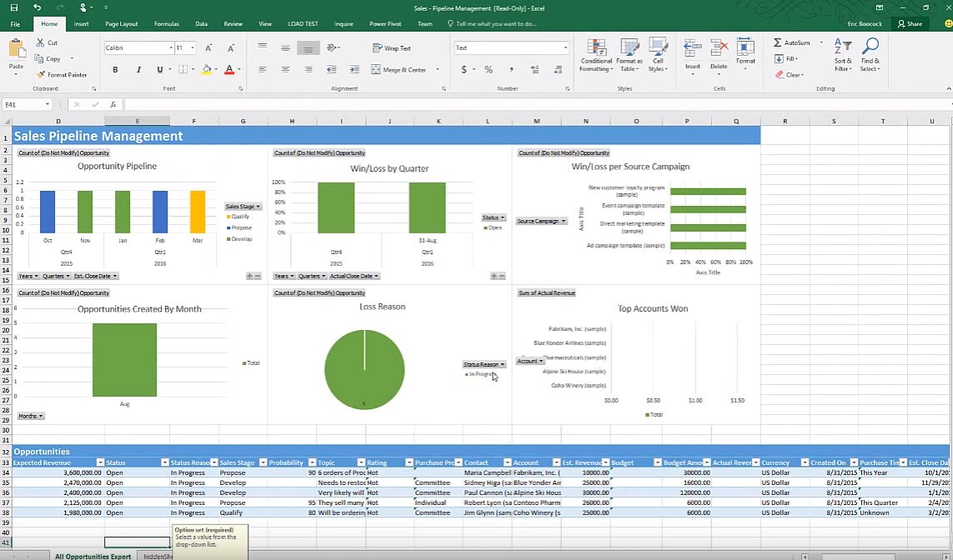Toggle italic formatting
This screenshot has height=560, width=953.
pyautogui.click(x=137, y=70)
